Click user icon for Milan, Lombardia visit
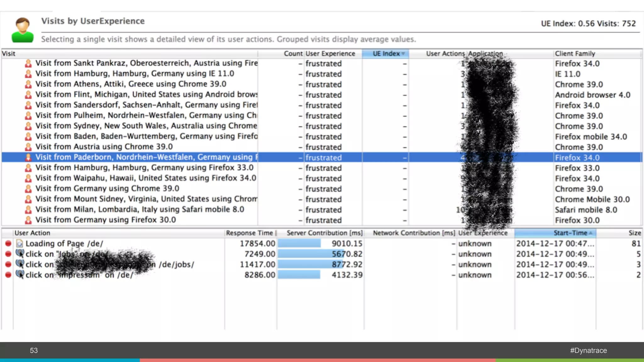644x362 pixels. pos(28,210)
